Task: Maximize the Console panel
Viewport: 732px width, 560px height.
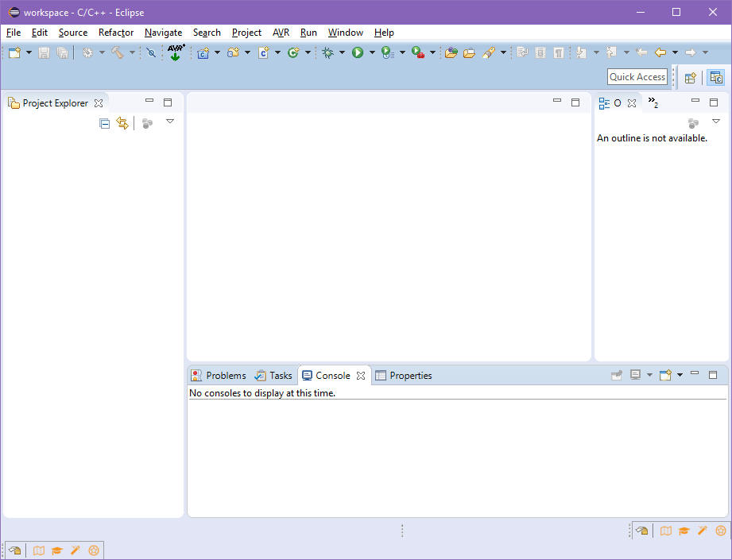Action: (x=713, y=374)
